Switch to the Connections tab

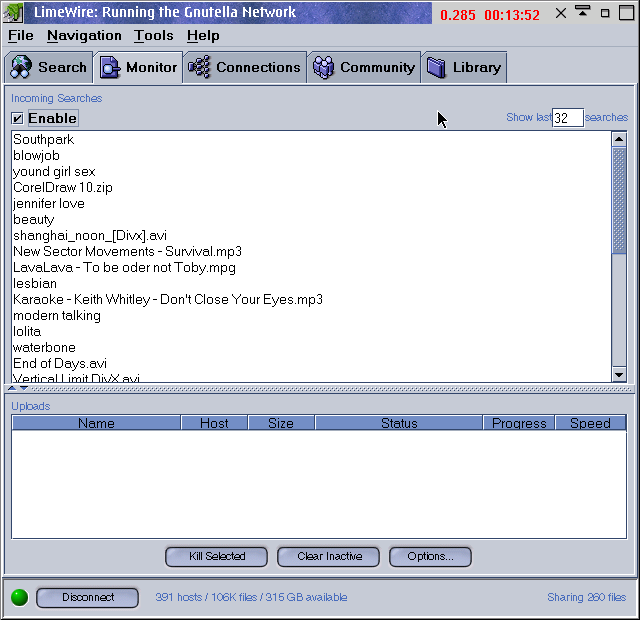(x=245, y=67)
